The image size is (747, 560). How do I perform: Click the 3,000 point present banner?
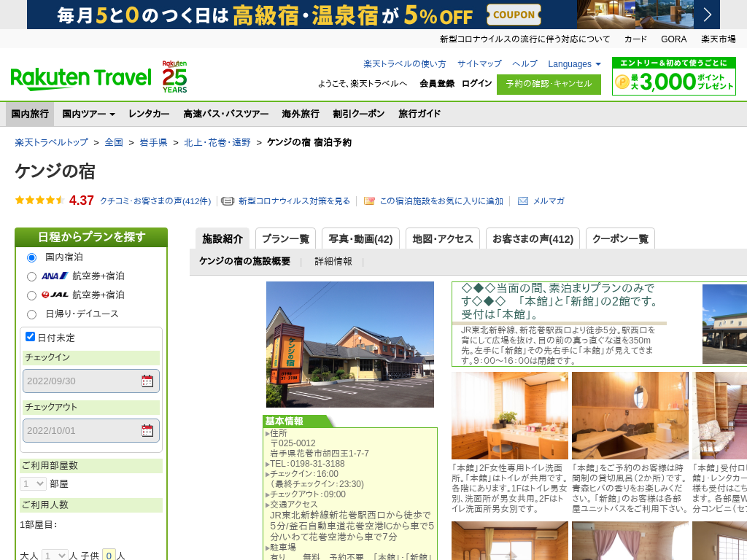pyautogui.click(x=673, y=76)
